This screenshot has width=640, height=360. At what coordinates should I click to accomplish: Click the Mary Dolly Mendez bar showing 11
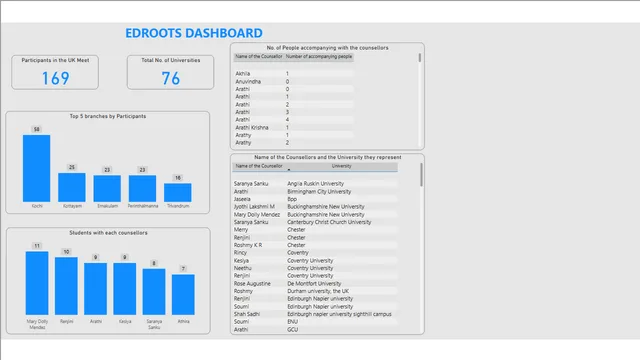(x=37, y=283)
